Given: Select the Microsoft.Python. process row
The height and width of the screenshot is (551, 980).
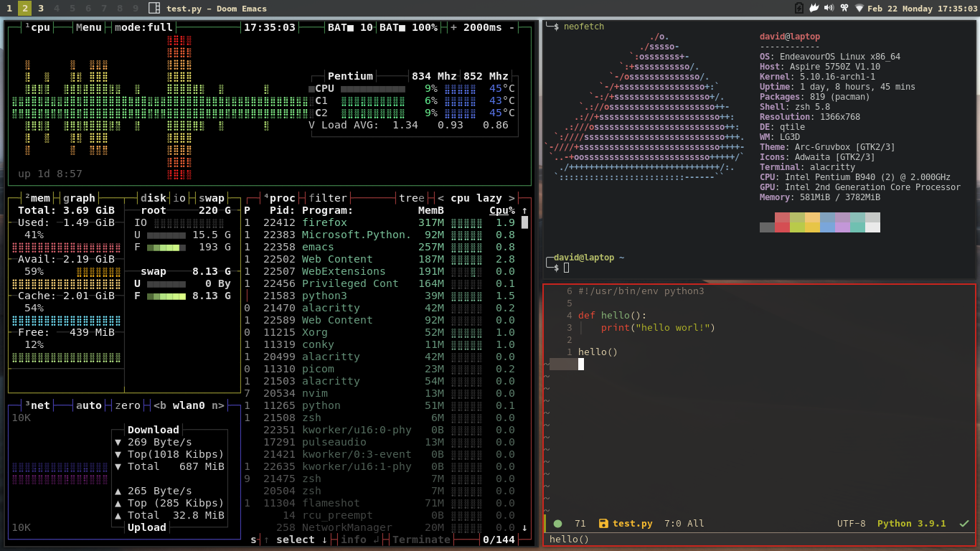Looking at the screenshot, I should [x=380, y=235].
